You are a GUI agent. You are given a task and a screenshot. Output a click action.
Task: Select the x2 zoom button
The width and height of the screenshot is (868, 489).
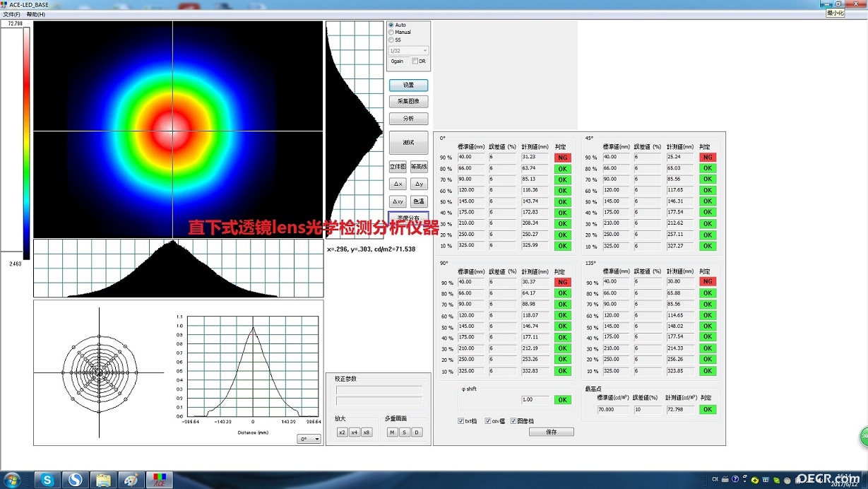click(342, 432)
